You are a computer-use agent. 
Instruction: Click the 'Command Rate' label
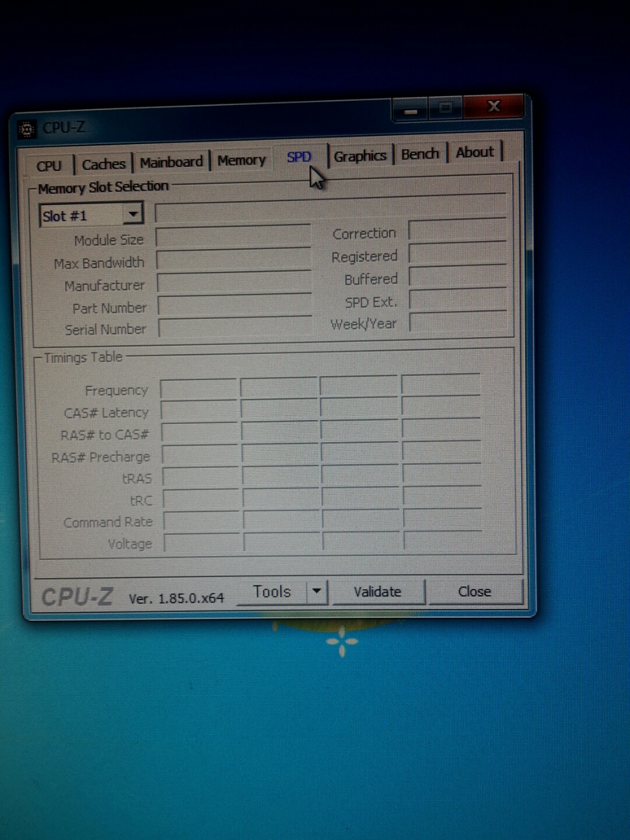pyautogui.click(x=108, y=522)
